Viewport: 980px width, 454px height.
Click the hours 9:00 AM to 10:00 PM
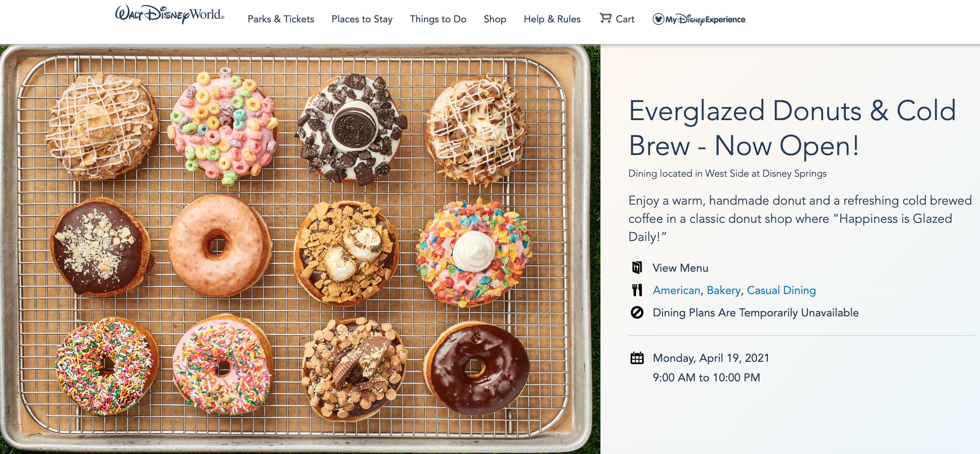point(706,378)
